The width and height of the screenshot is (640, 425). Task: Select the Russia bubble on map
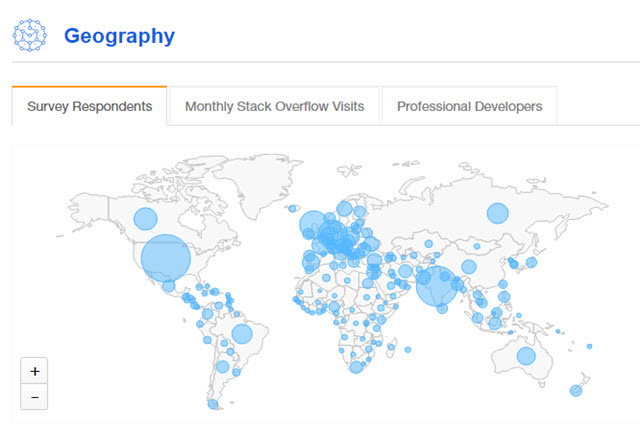[497, 212]
